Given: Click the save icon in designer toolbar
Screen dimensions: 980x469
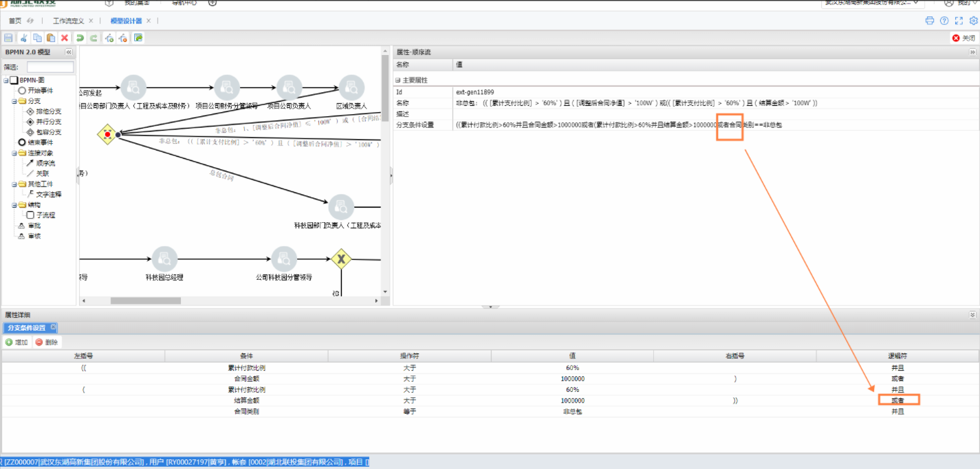Looking at the screenshot, I should (8, 38).
